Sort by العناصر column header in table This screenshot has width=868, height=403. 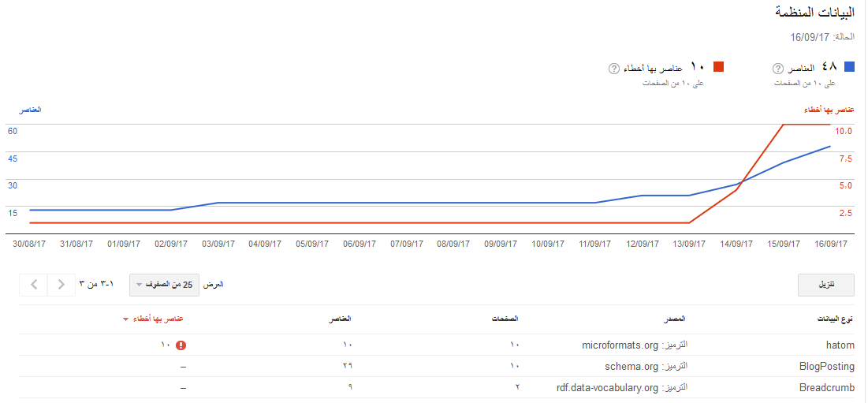point(340,319)
